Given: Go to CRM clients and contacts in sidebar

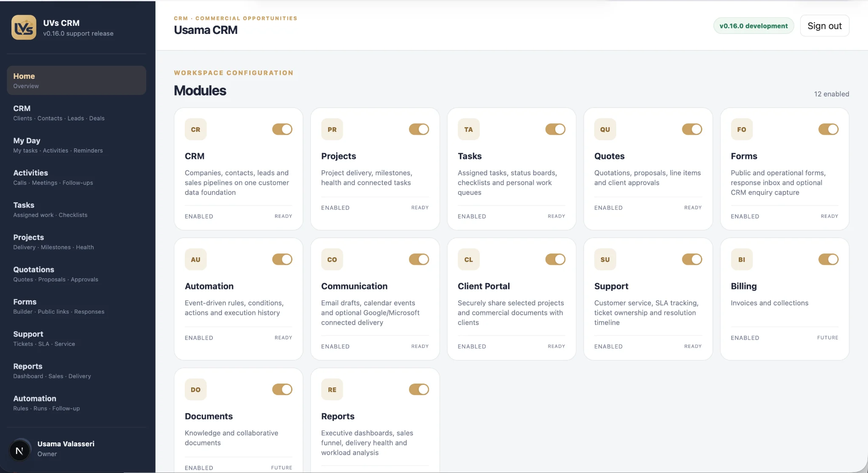Looking at the screenshot, I should [76, 113].
